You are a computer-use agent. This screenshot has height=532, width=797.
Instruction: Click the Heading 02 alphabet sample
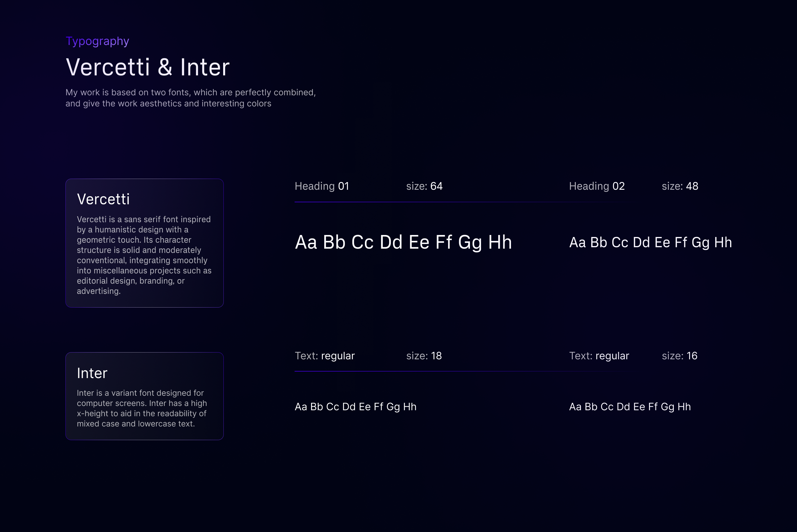tap(650, 243)
